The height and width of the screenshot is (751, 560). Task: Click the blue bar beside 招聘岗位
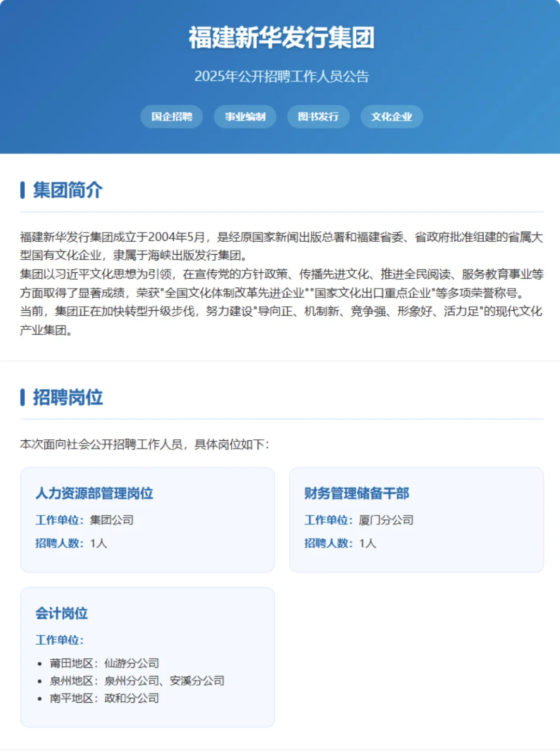[x=22, y=398]
